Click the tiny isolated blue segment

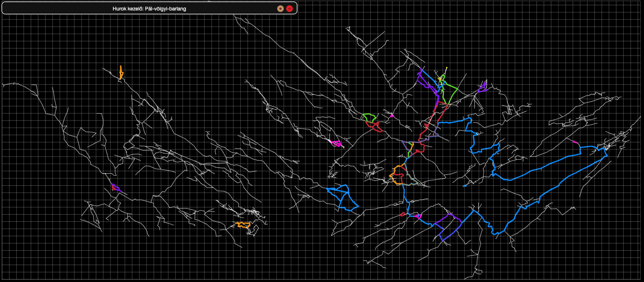[465, 186]
